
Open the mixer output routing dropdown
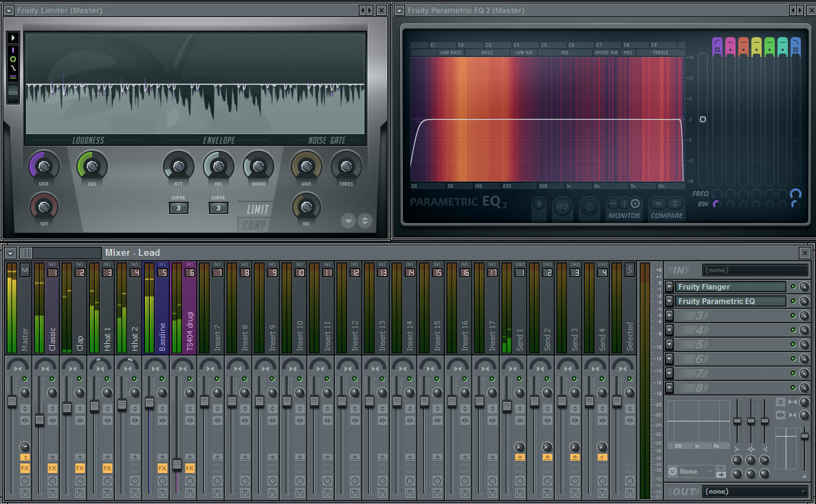[x=755, y=492]
